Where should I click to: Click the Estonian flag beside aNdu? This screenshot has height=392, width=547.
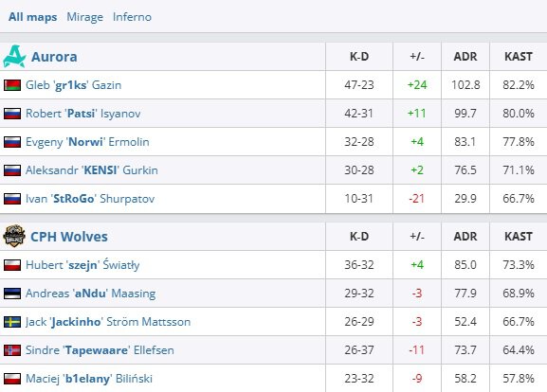click(x=12, y=294)
